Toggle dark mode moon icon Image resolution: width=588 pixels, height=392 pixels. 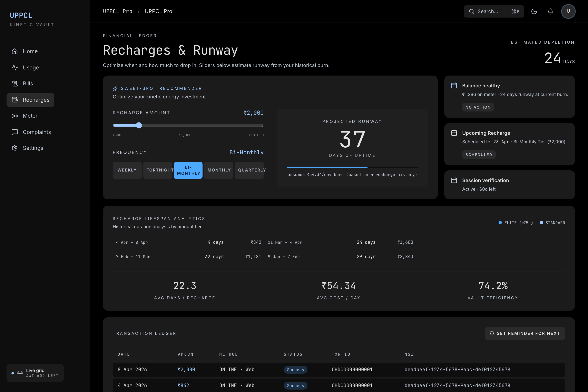click(534, 11)
